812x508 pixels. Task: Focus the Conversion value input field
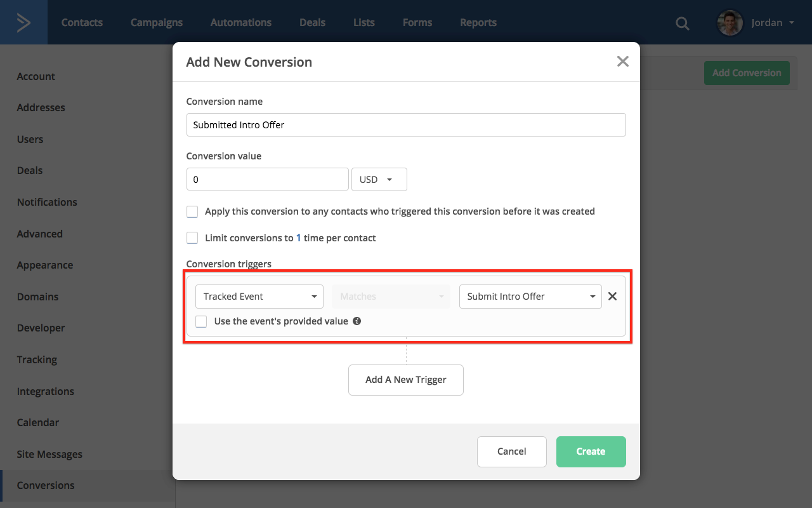click(267, 180)
